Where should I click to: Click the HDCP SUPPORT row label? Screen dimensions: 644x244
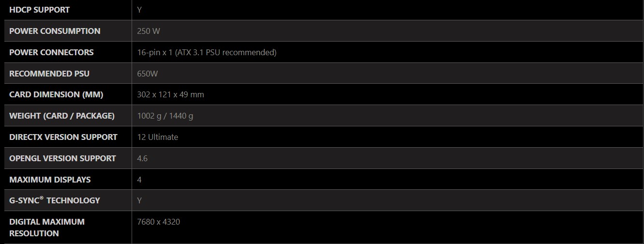pyautogui.click(x=39, y=10)
